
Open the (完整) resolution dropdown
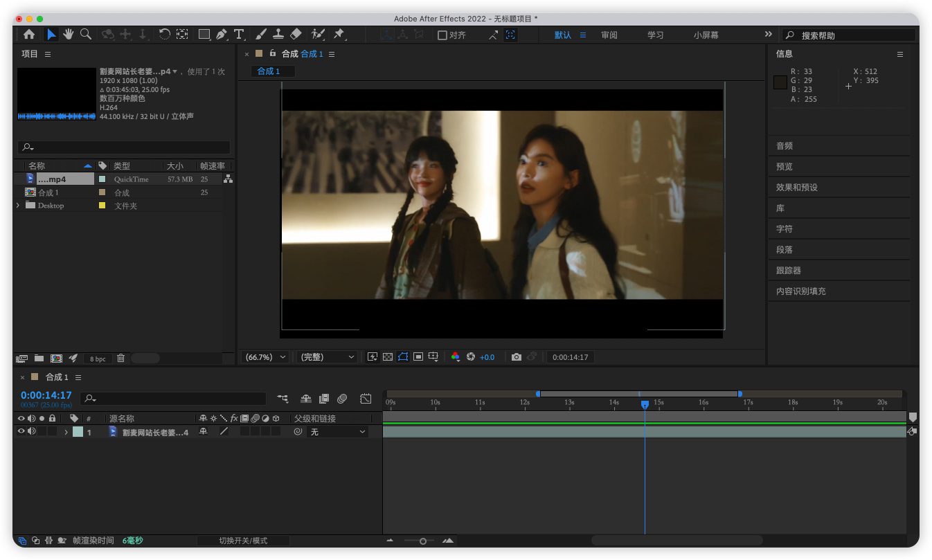click(x=327, y=357)
